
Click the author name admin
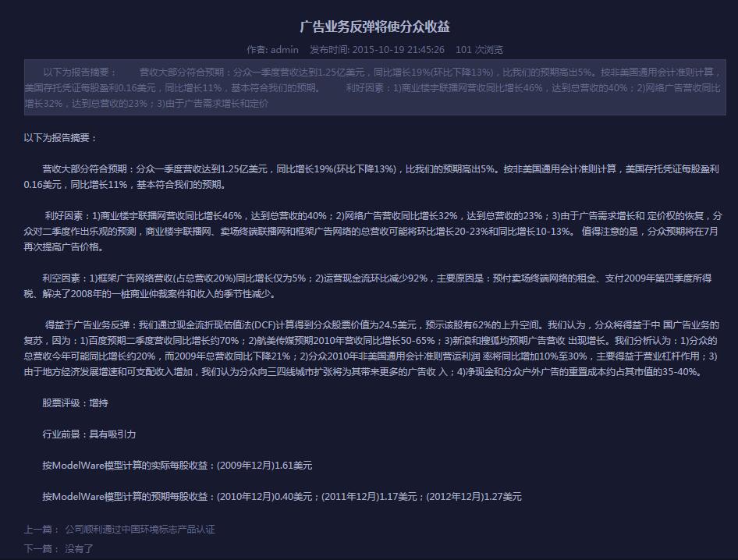(284, 50)
